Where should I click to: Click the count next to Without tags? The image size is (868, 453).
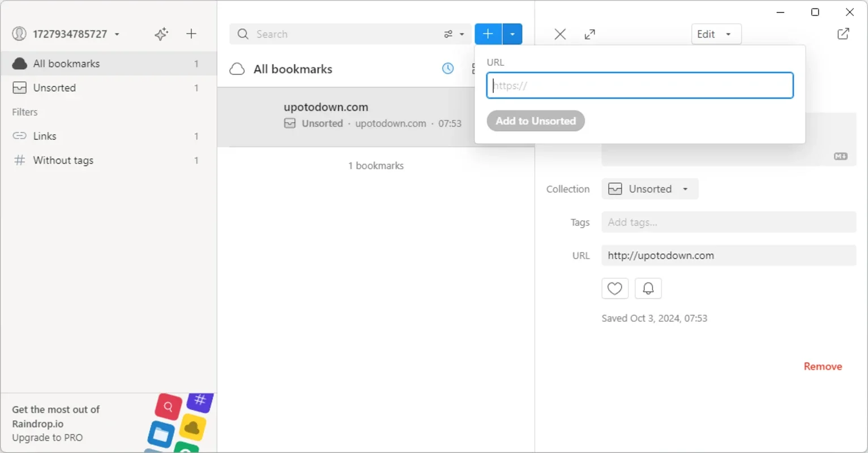coord(196,160)
